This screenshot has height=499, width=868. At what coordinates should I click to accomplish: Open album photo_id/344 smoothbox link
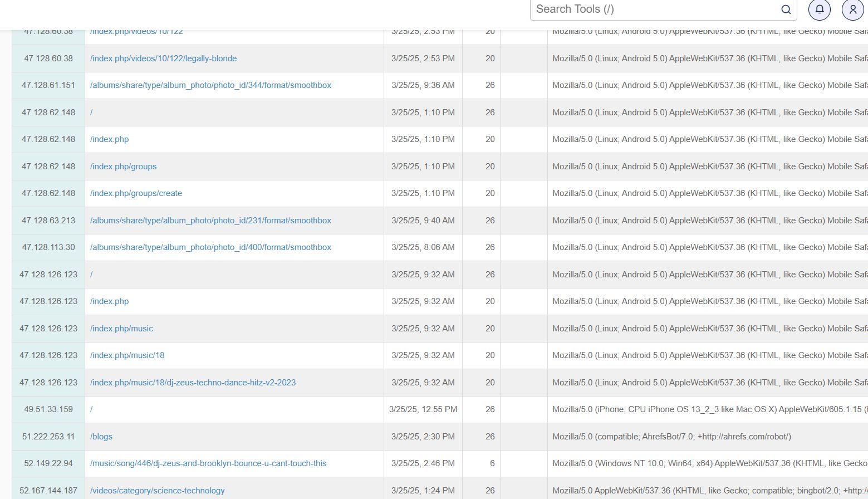210,85
